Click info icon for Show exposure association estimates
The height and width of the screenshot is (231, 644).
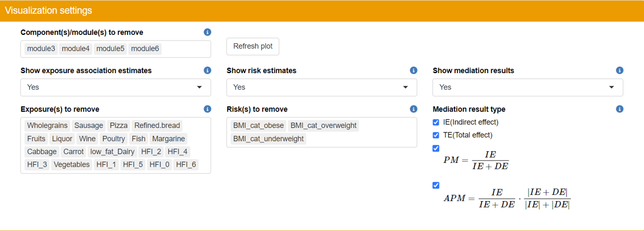(207, 71)
